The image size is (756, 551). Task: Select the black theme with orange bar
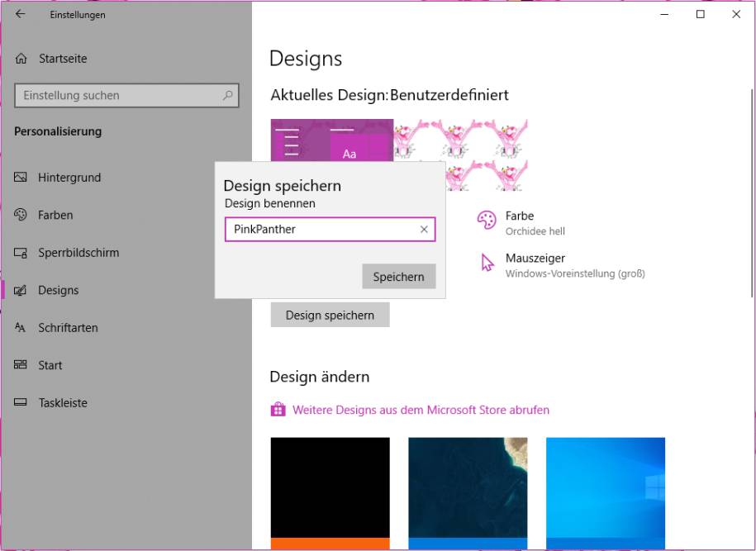point(330,492)
